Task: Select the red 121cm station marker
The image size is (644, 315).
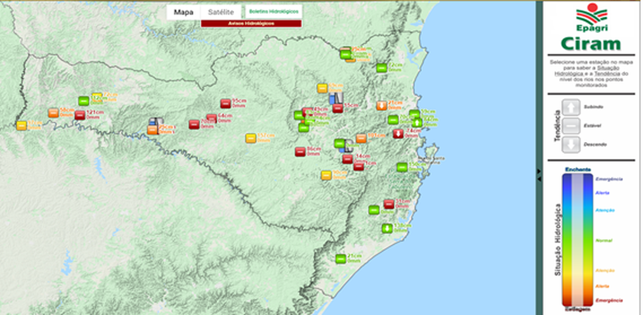Action: [x=79, y=115]
